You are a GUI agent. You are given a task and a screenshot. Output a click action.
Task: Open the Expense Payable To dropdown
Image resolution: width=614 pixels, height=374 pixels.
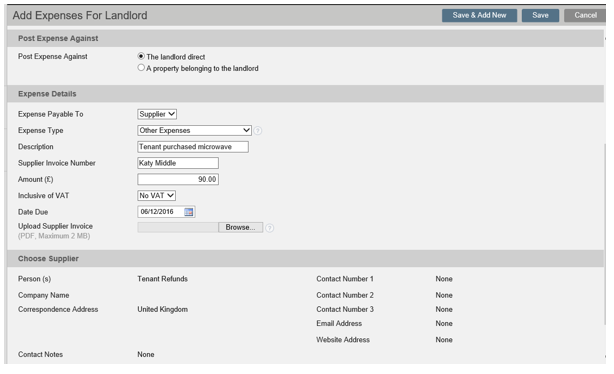coord(157,114)
